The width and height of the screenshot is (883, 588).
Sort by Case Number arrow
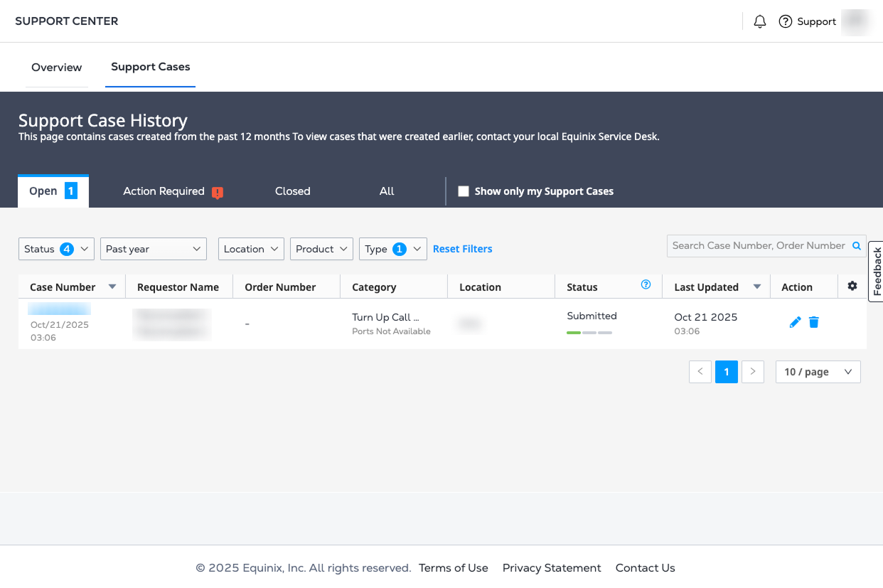pos(112,287)
